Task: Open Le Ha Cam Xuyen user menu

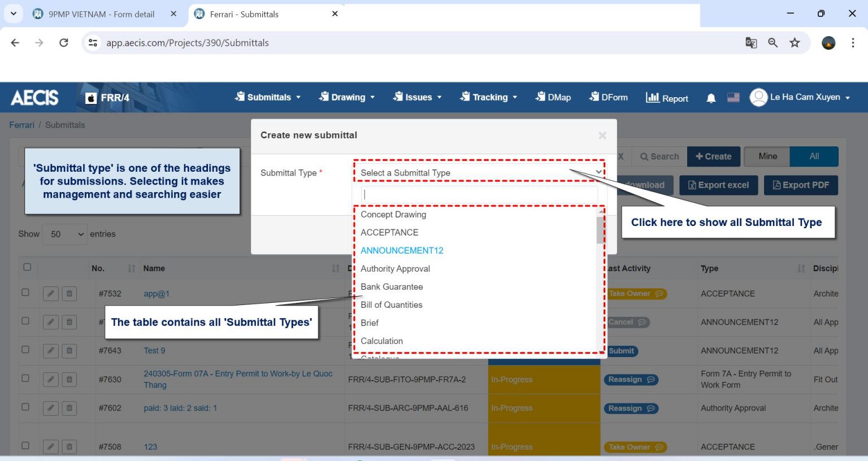Action: click(800, 97)
